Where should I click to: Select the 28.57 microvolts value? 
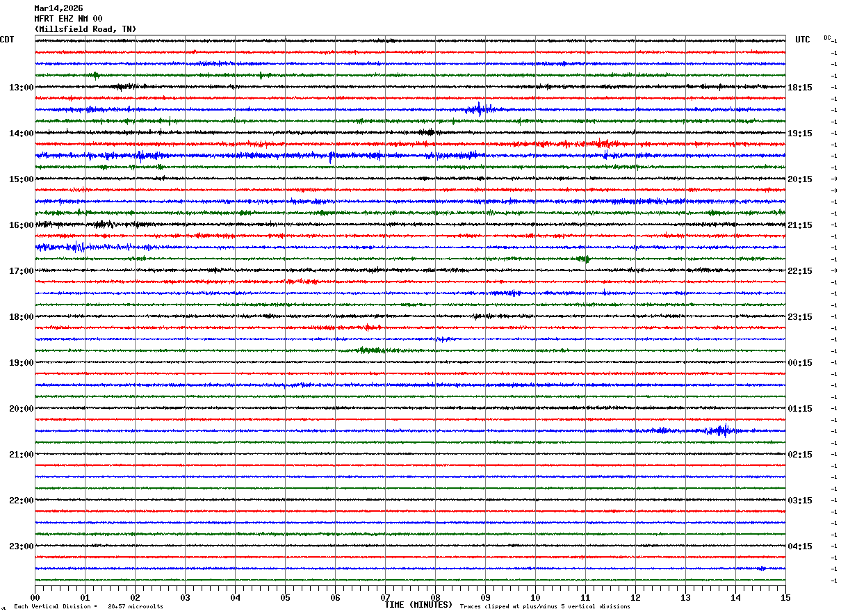pos(136,606)
